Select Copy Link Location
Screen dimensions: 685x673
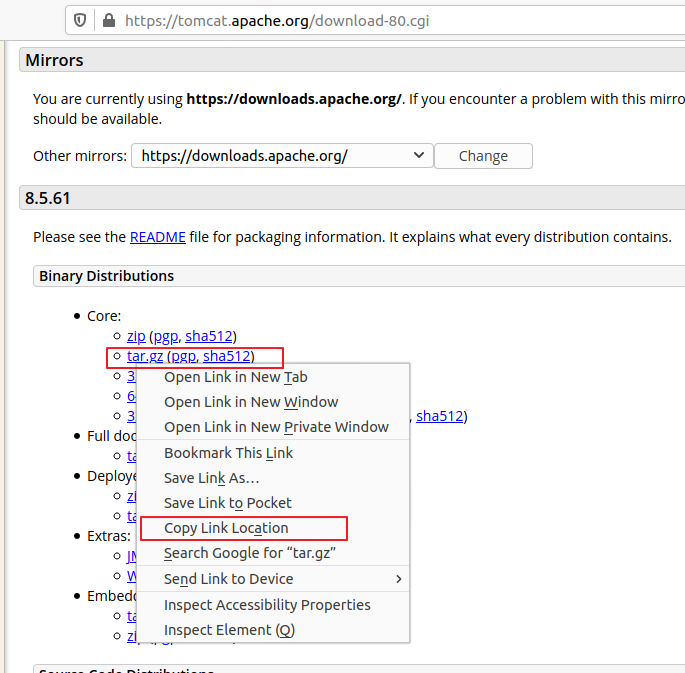(273, 528)
